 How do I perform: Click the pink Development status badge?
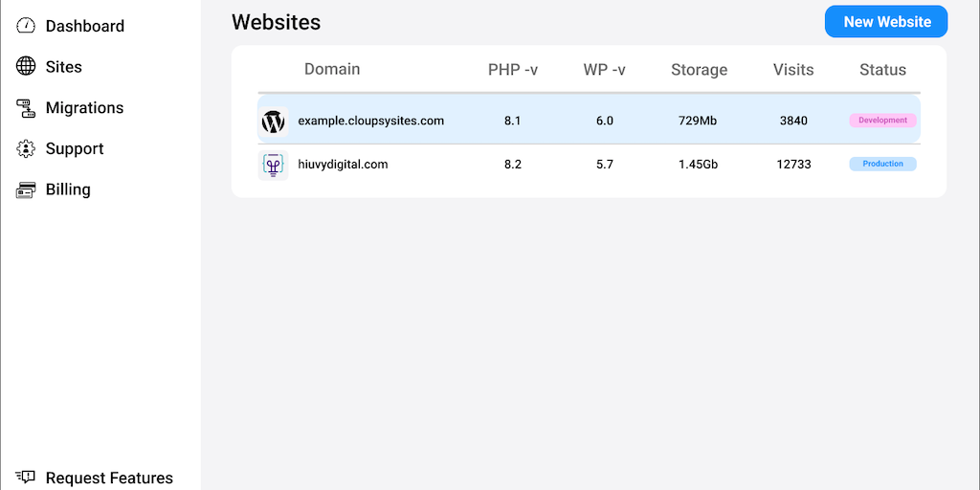tap(882, 121)
